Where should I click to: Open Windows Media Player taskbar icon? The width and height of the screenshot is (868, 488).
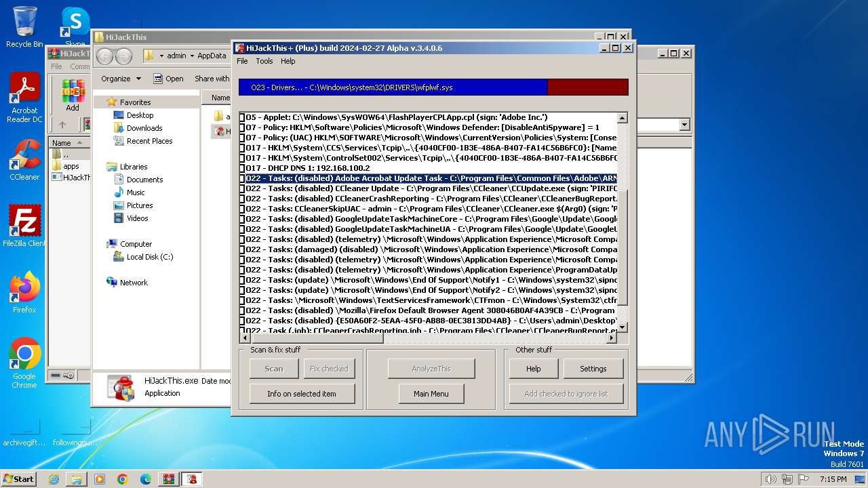click(100, 479)
